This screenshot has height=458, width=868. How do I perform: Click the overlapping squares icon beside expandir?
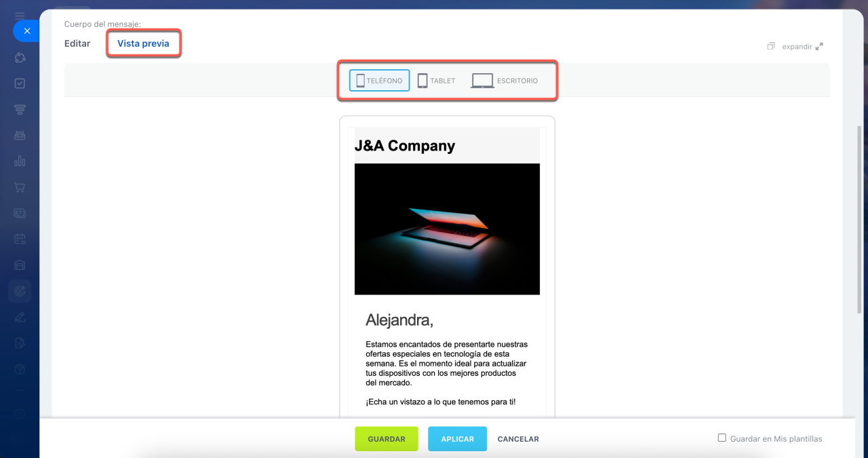(x=771, y=47)
